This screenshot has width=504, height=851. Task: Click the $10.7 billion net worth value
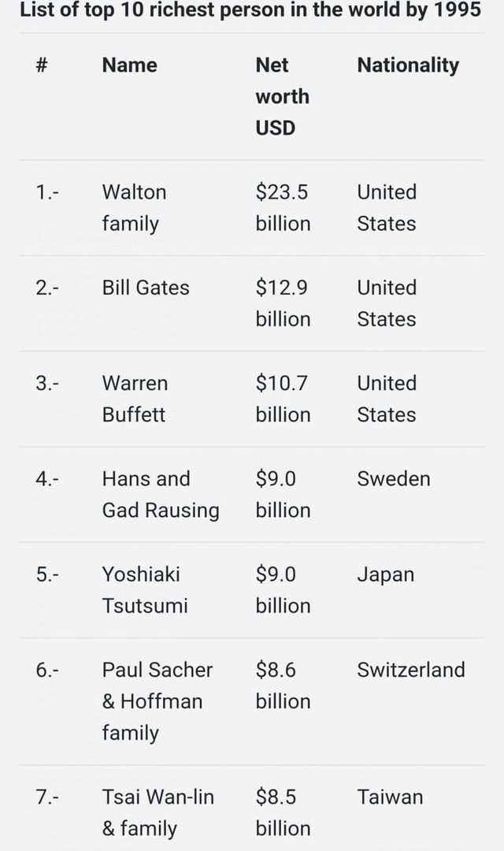(x=283, y=399)
